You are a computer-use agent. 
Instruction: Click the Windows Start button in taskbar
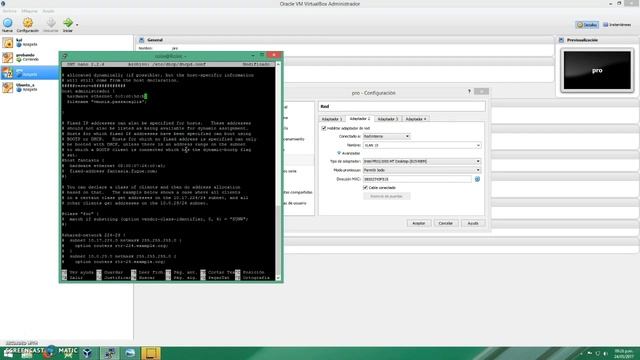[8, 353]
